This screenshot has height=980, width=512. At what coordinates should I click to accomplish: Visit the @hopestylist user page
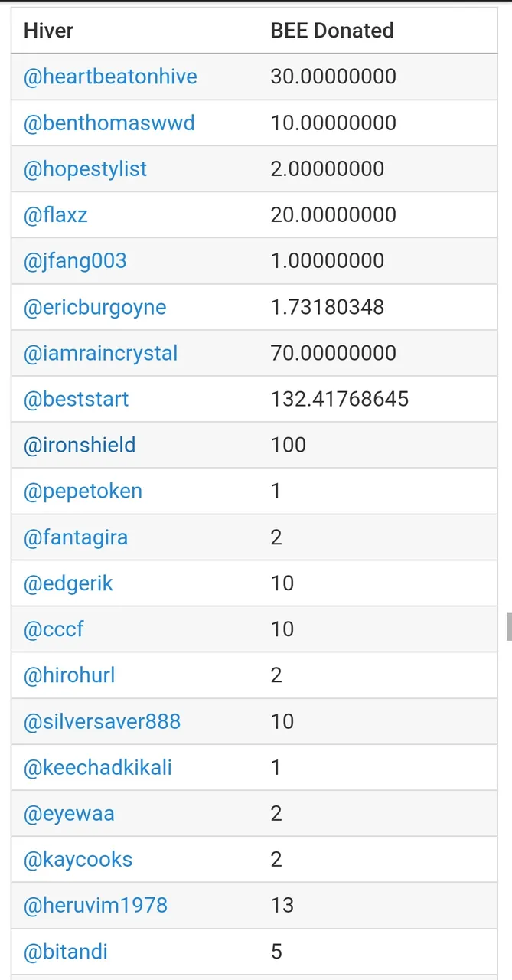click(x=85, y=169)
